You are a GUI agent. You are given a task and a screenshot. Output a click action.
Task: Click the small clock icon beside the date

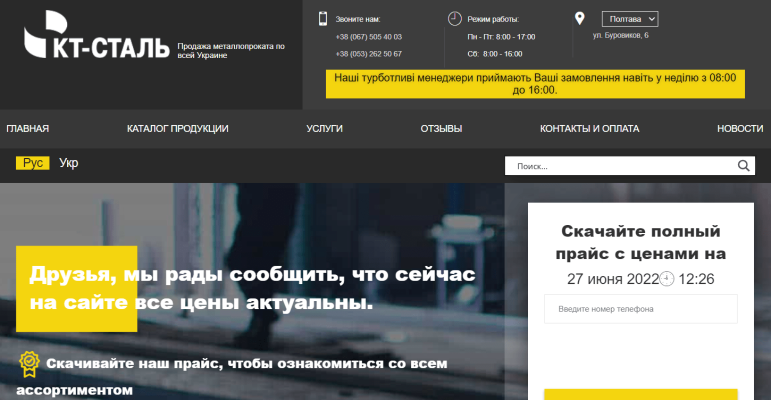coord(667,279)
